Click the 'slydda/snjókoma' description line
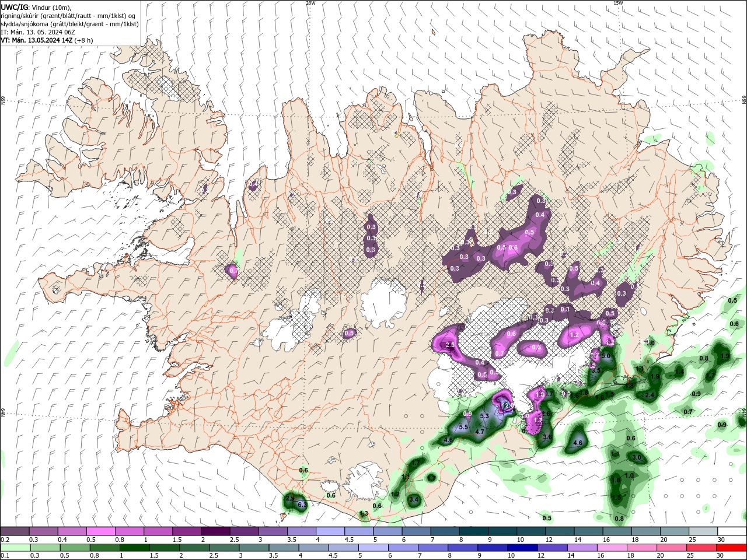This screenshot has width=747, height=560. tap(68, 24)
